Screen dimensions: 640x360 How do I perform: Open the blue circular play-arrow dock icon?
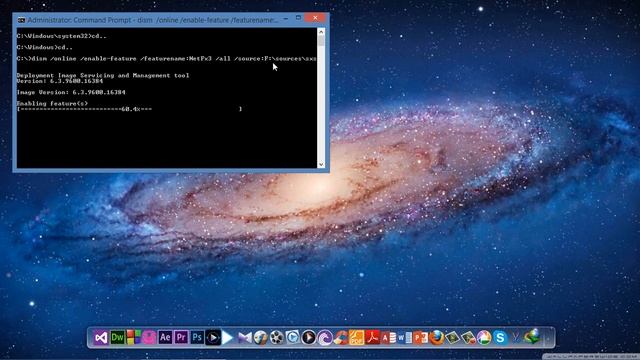(x=292, y=338)
